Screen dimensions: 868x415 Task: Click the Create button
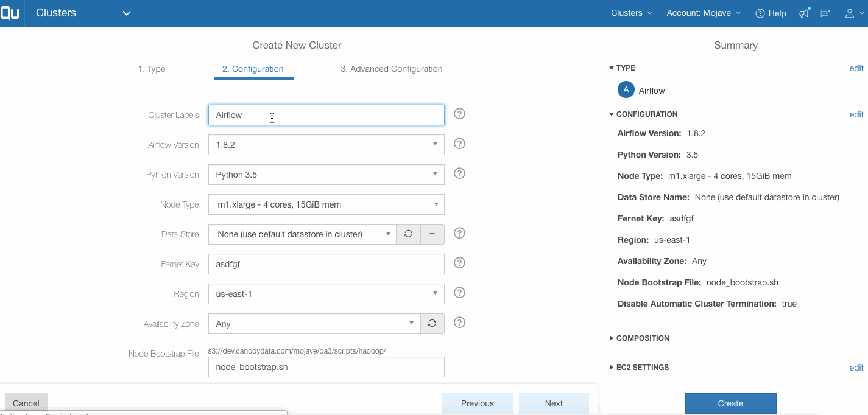coord(730,403)
